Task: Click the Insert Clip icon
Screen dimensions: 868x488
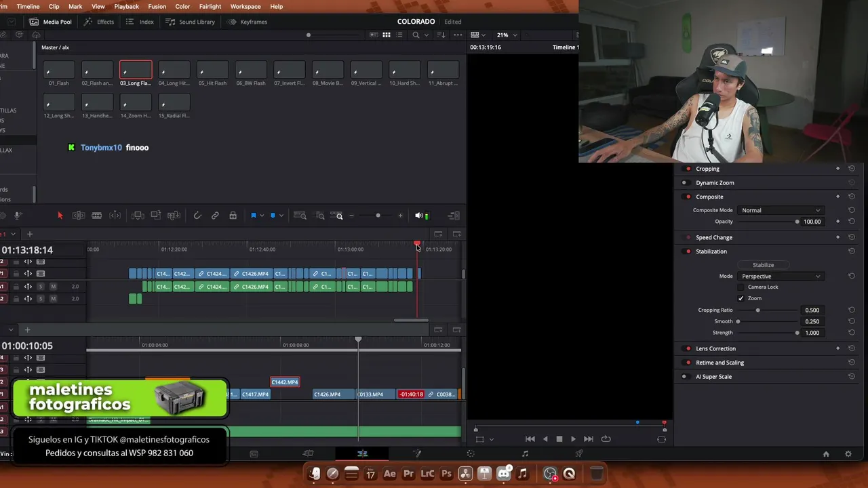Action: 138,216
